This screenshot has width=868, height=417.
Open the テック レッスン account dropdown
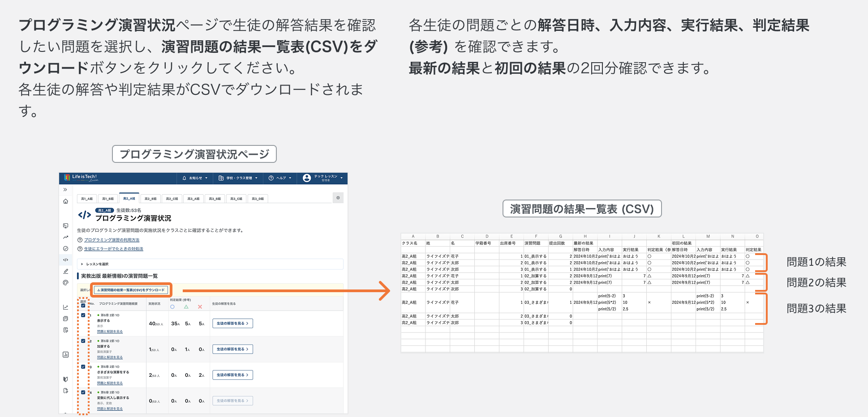click(x=323, y=178)
